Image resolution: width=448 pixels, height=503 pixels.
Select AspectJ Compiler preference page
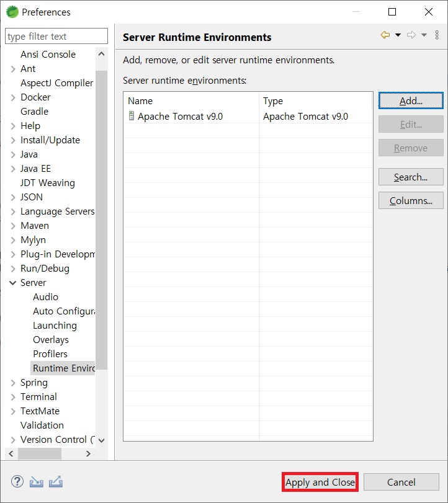tap(57, 82)
